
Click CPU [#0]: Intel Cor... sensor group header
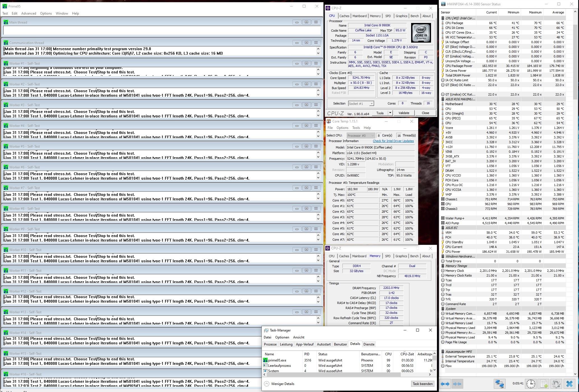pos(460,18)
